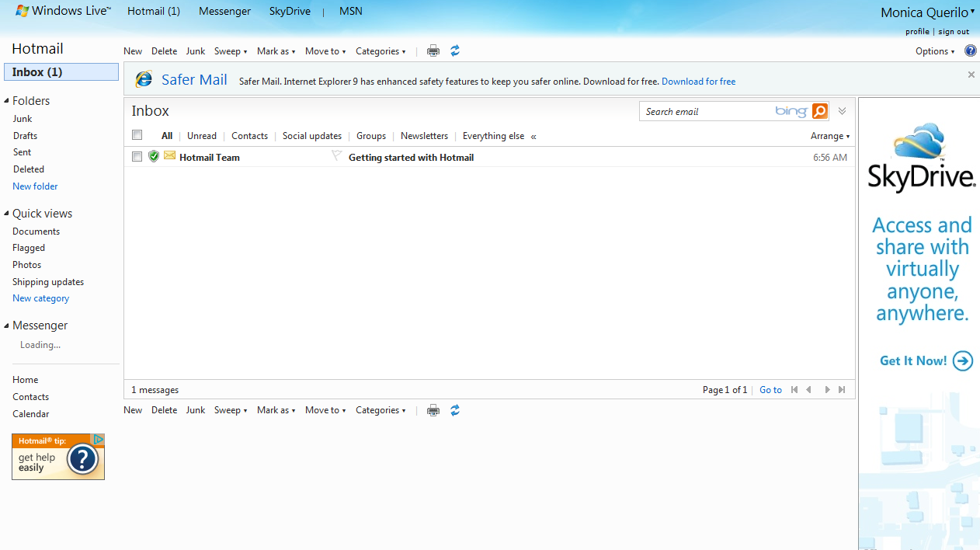Image resolution: width=980 pixels, height=550 pixels.
Task: Open the bottom Sweep dropdown
Action: 231,410
